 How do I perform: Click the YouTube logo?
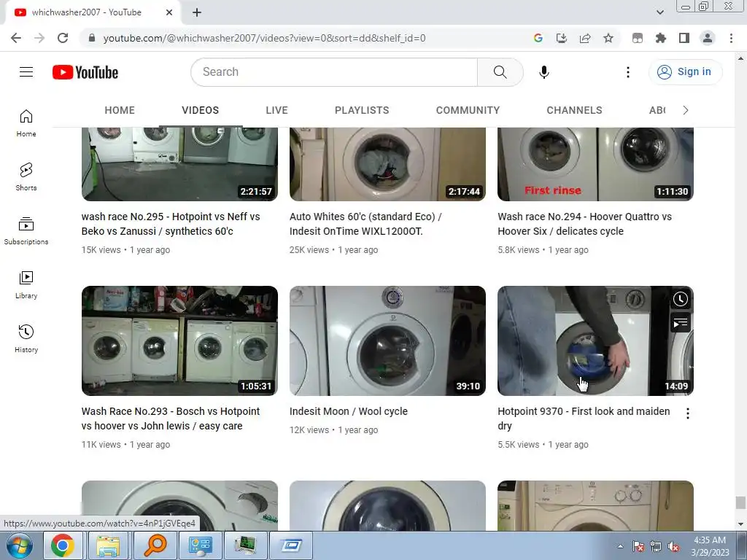point(85,72)
